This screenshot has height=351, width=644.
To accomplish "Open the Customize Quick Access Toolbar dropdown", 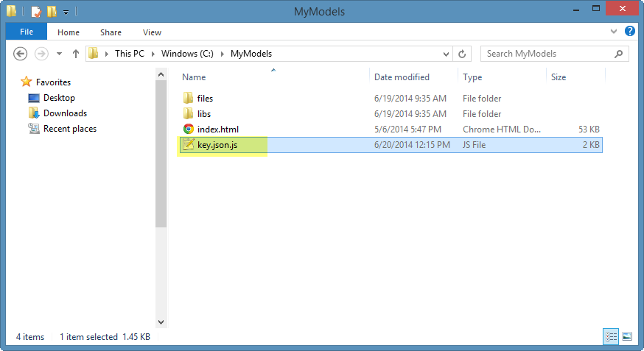I will (x=66, y=13).
